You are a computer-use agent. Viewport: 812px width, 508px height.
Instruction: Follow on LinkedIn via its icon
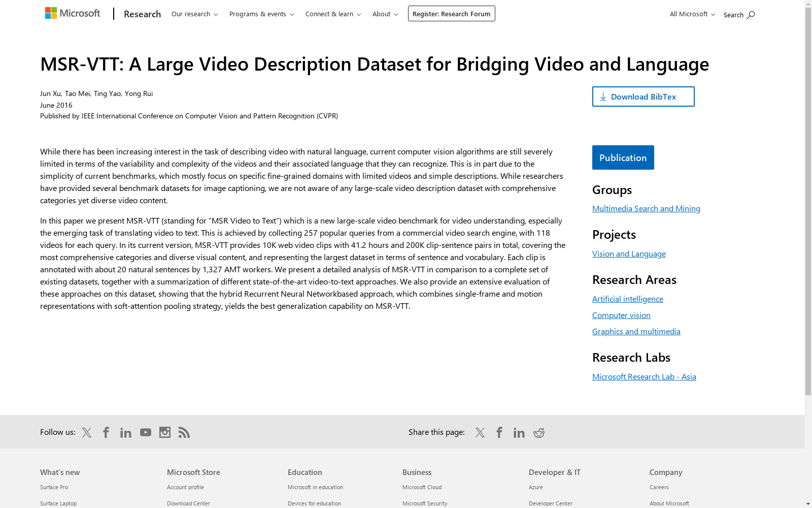click(x=125, y=432)
